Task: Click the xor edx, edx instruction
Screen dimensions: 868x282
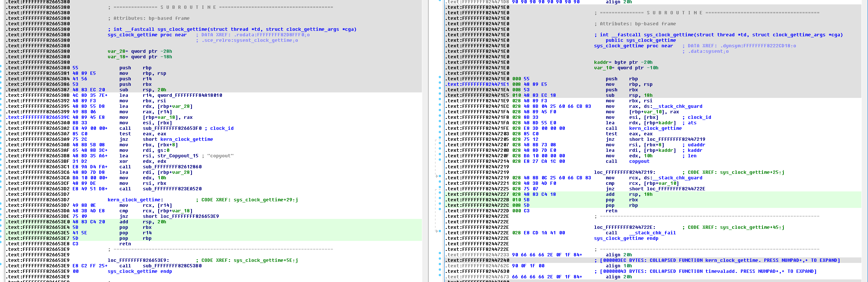Action: (142, 161)
